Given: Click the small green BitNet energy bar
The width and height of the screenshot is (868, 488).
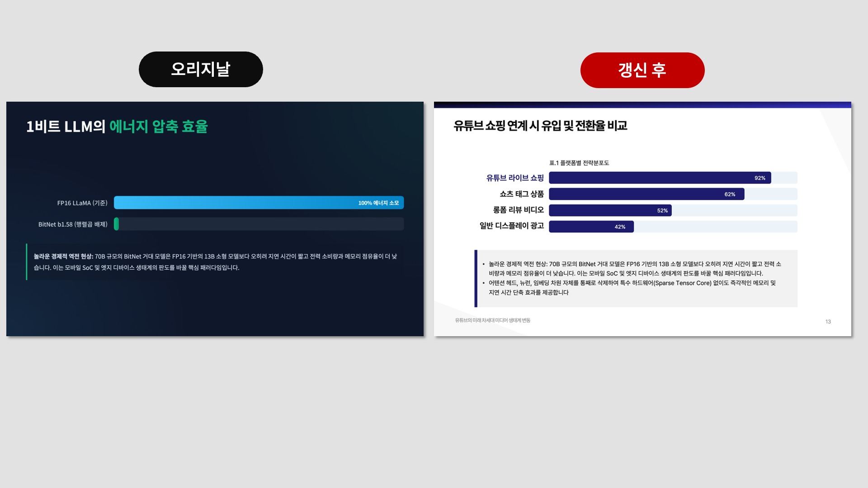Looking at the screenshot, I should (x=116, y=224).
